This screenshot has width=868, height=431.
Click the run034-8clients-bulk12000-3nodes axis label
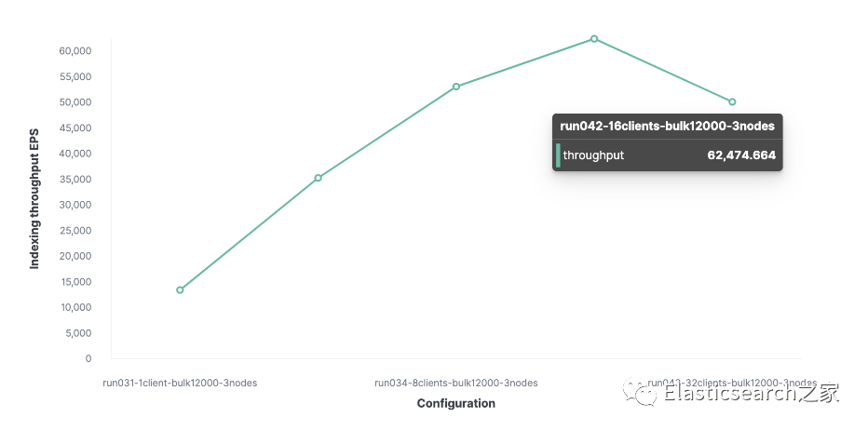tap(456, 383)
